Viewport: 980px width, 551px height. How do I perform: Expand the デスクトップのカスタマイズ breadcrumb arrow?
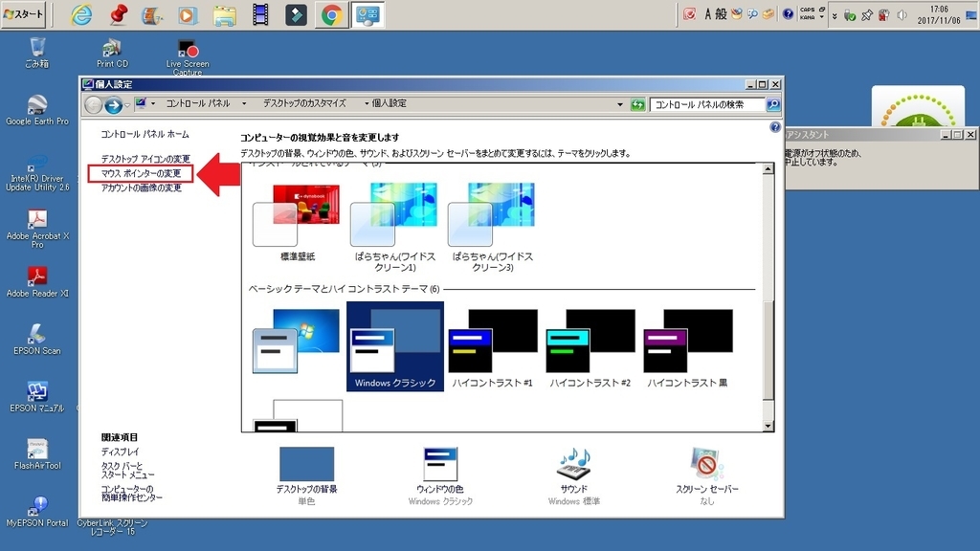click(x=367, y=103)
